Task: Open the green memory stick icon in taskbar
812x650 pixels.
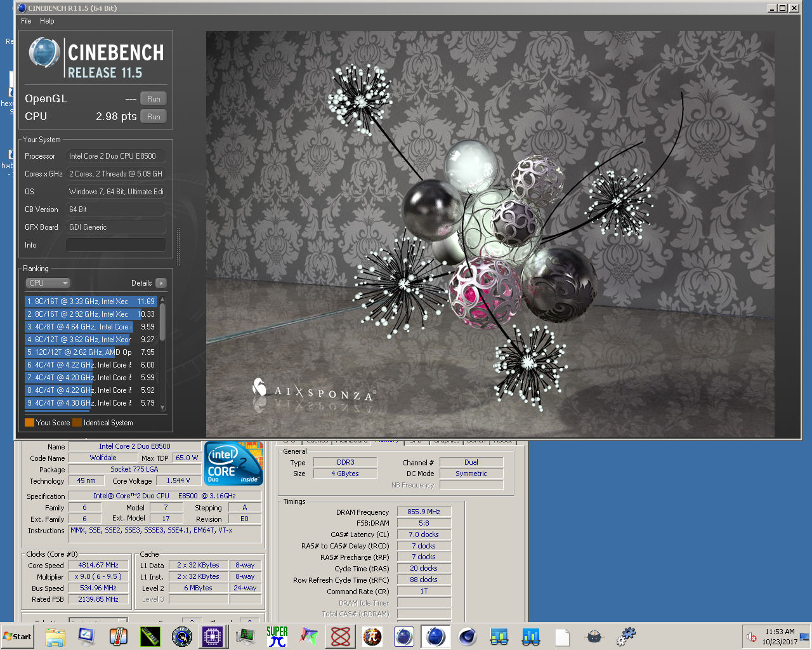Action: (x=150, y=637)
